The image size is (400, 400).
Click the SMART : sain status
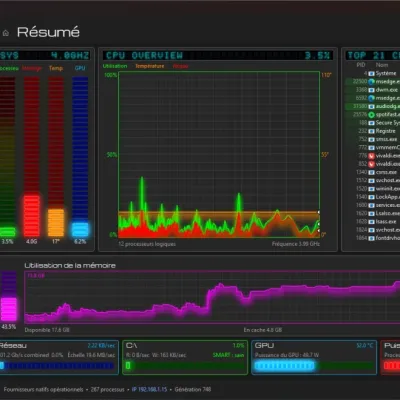228,355
